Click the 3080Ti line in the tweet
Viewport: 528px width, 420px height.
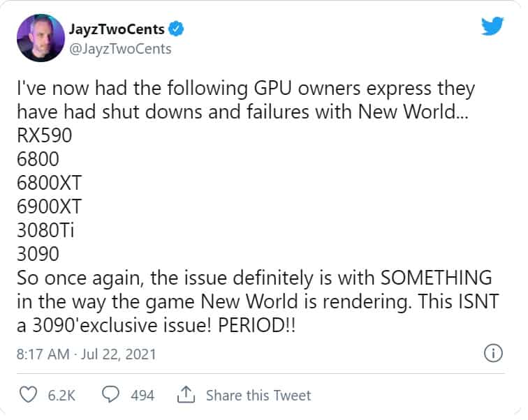tap(46, 230)
